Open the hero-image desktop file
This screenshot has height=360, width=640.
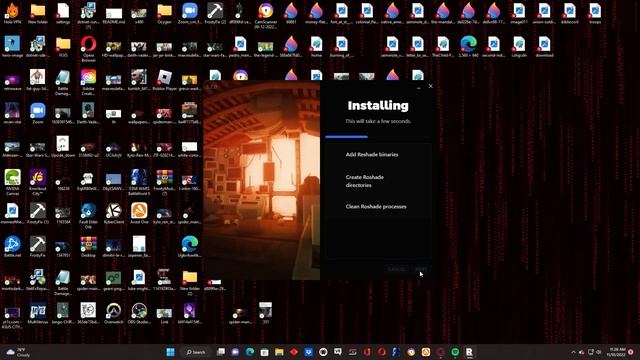(x=12, y=47)
